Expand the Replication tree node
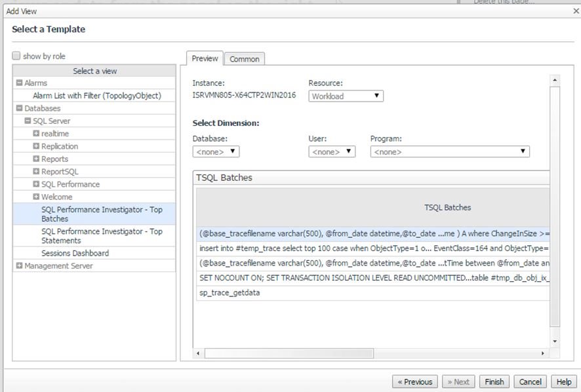581x392 pixels. [x=36, y=146]
